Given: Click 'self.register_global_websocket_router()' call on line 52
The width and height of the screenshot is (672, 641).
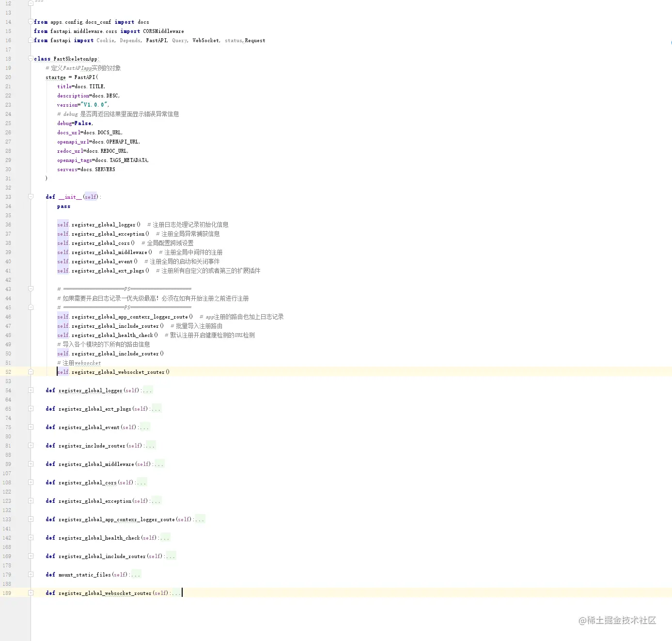Looking at the screenshot, I should pos(113,372).
